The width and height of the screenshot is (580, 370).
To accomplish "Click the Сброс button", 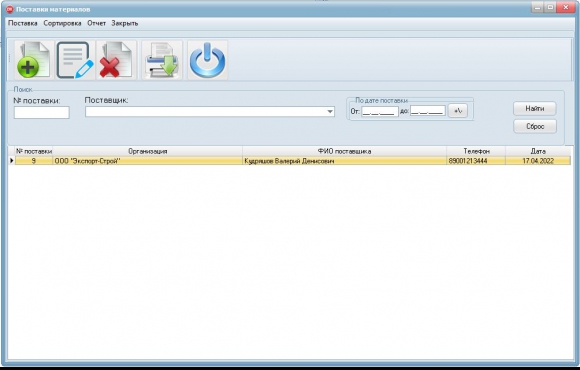I will click(535, 126).
